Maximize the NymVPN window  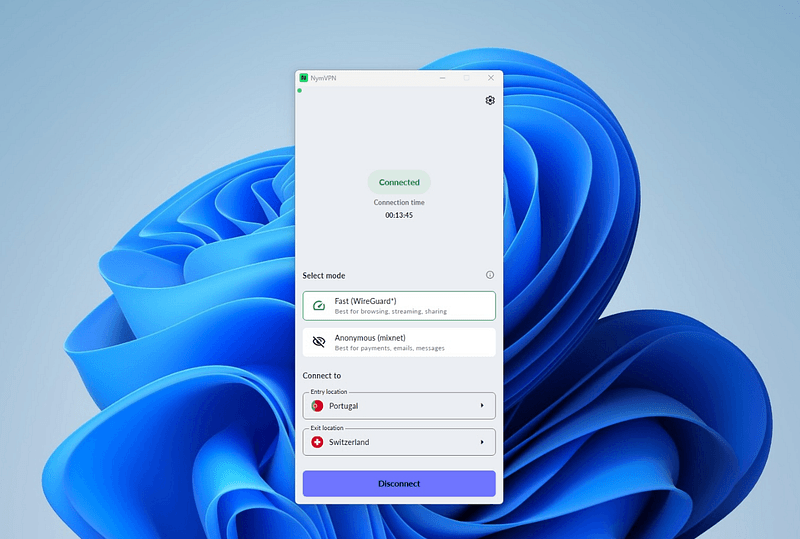(x=466, y=78)
